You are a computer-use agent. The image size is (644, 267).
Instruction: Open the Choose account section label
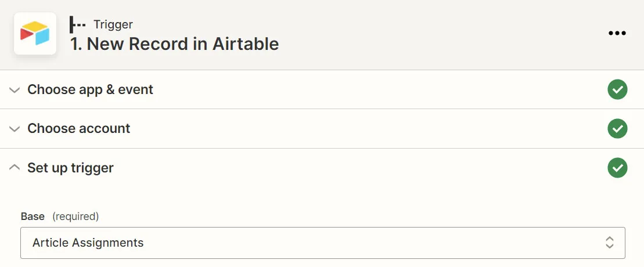[x=78, y=128]
